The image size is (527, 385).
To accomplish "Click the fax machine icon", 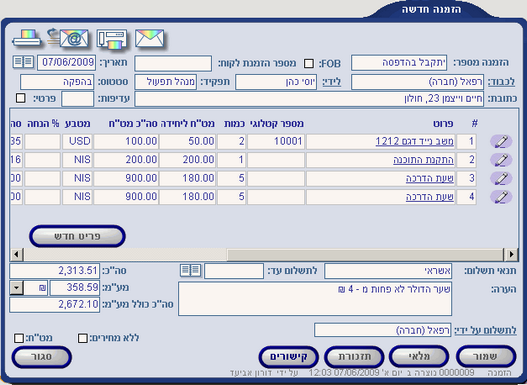I will point(112,39).
